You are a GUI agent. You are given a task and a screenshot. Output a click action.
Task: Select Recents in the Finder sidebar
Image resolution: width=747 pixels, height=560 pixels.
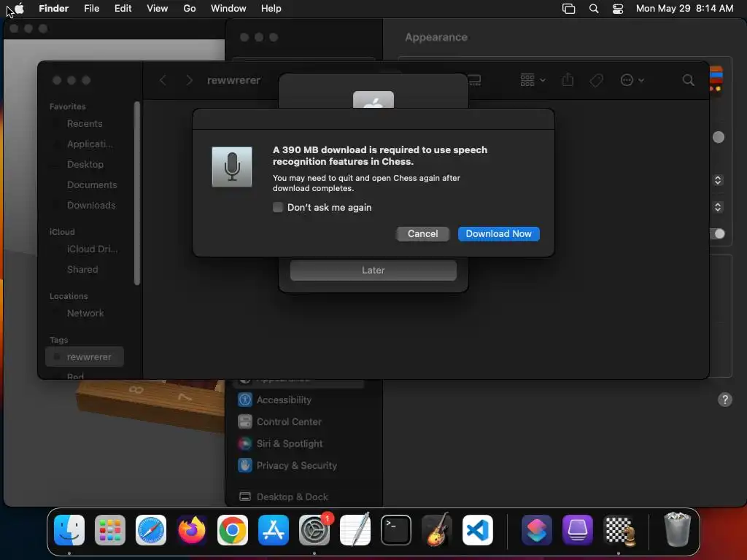point(85,123)
